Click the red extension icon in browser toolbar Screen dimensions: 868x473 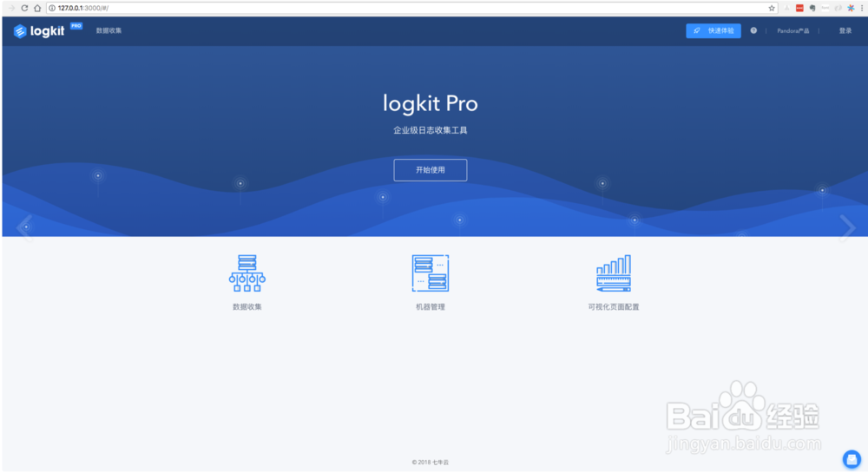click(x=799, y=8)
